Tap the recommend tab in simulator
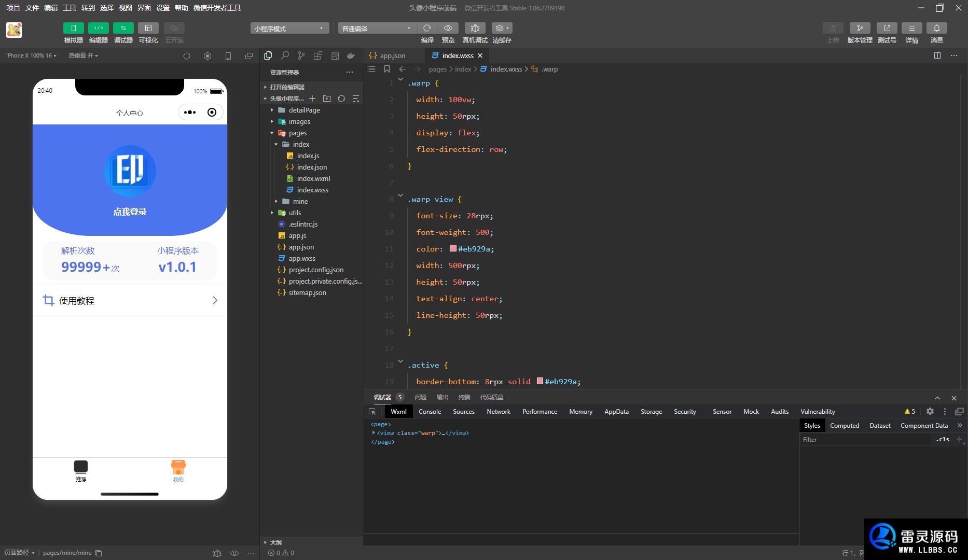968x560 pixels. (81, 471)
